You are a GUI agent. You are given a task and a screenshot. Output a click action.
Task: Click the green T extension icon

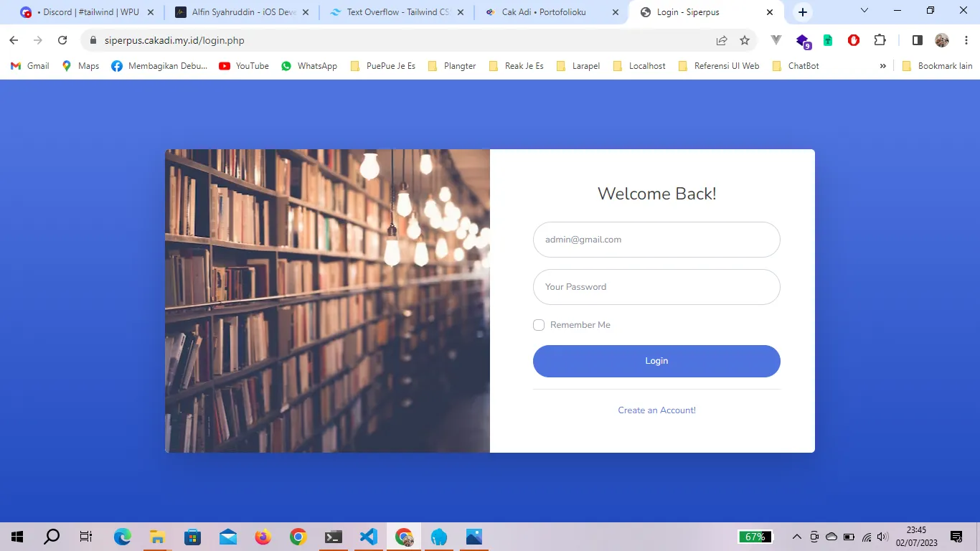click(x=828, y=41)
